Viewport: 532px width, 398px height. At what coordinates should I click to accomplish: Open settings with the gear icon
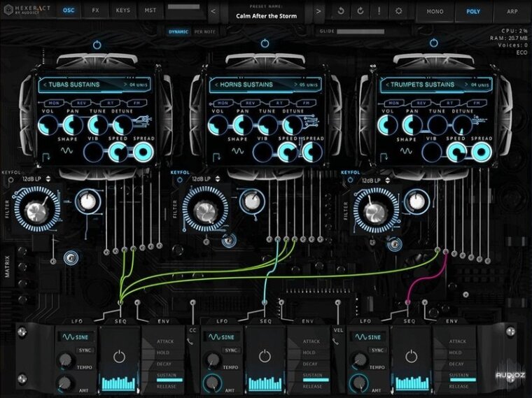click(398, 11)
